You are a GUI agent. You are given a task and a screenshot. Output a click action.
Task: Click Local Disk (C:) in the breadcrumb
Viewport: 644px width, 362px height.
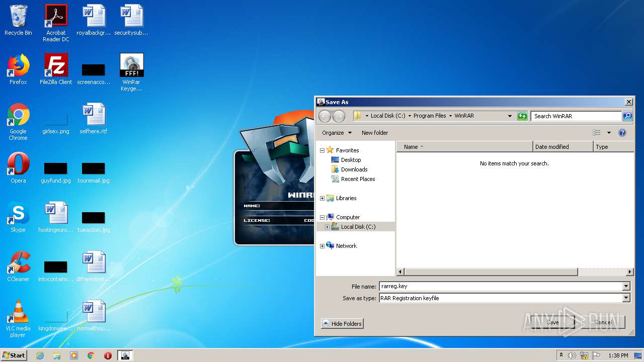pos(388,116)
